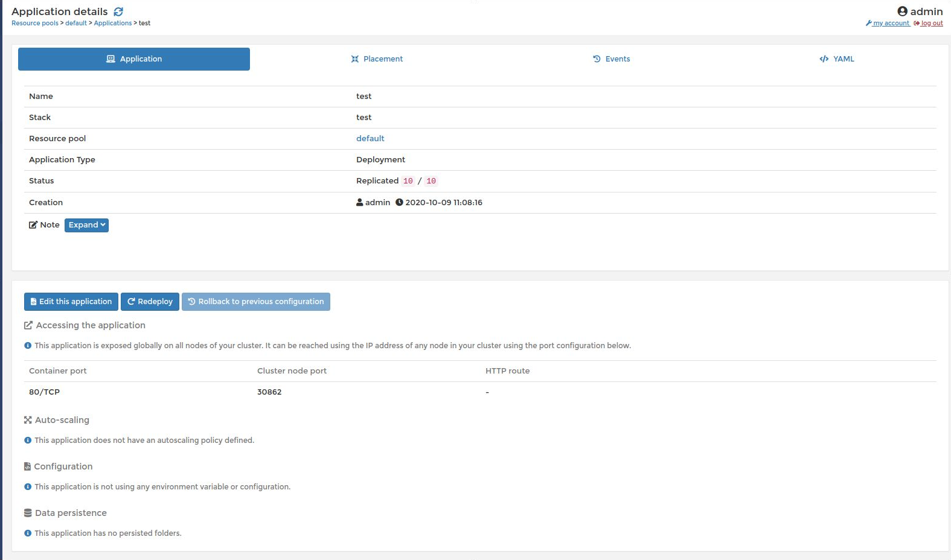Click the admin username at top right
Image resolution: width=951 pixels, height=560 pixels.
pyautogui.click(x=926, y=11)
